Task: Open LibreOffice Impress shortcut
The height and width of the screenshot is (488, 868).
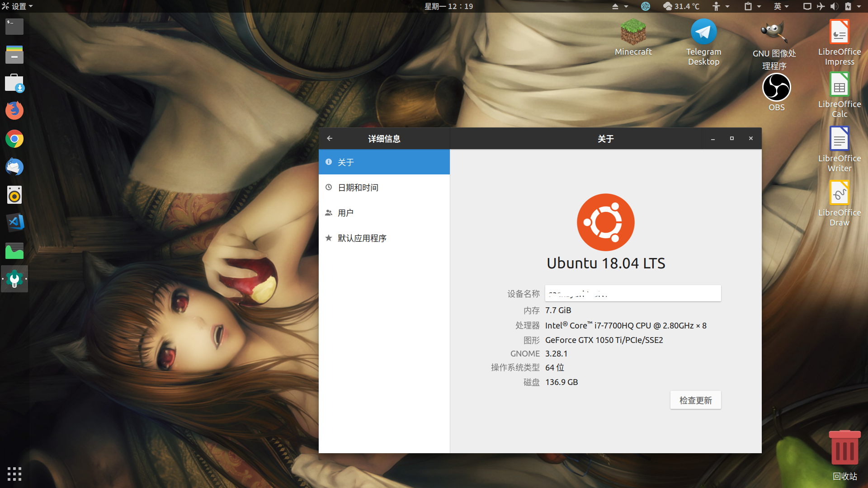Action: click(x=840, y=42)
